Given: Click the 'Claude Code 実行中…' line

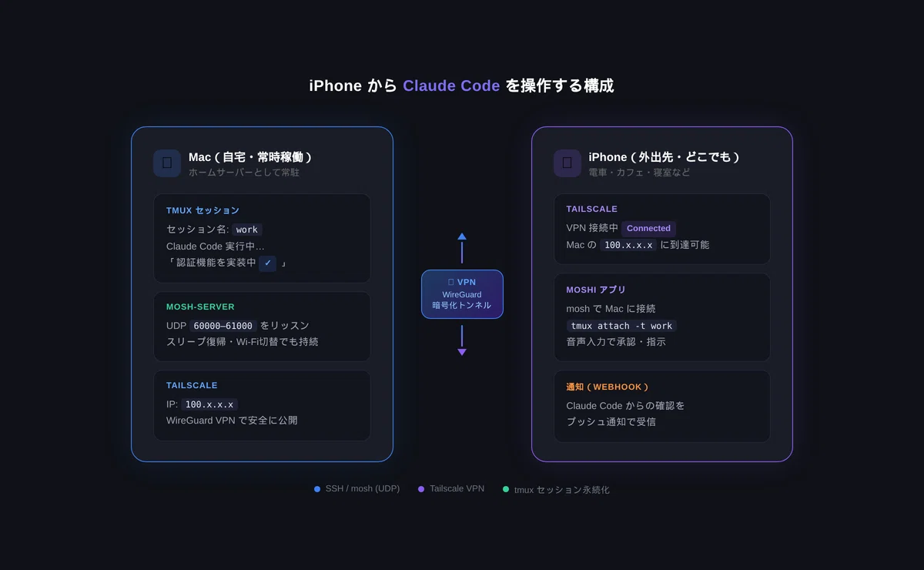Looking at the screenshot, I should tap(215, 246).
